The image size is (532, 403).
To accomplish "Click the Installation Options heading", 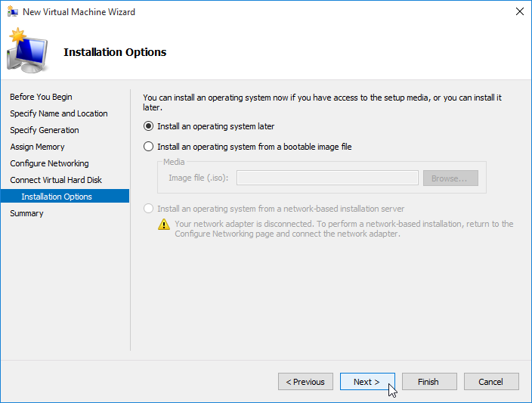I will [115, 52].
